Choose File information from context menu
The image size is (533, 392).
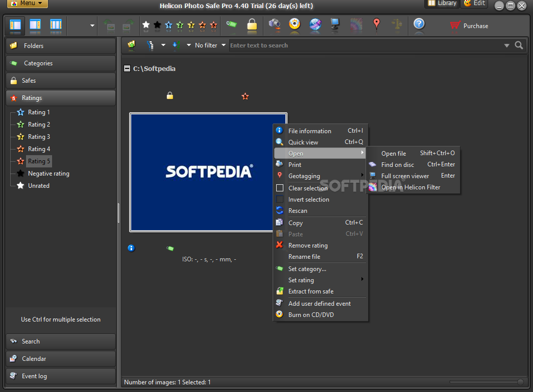320,131
